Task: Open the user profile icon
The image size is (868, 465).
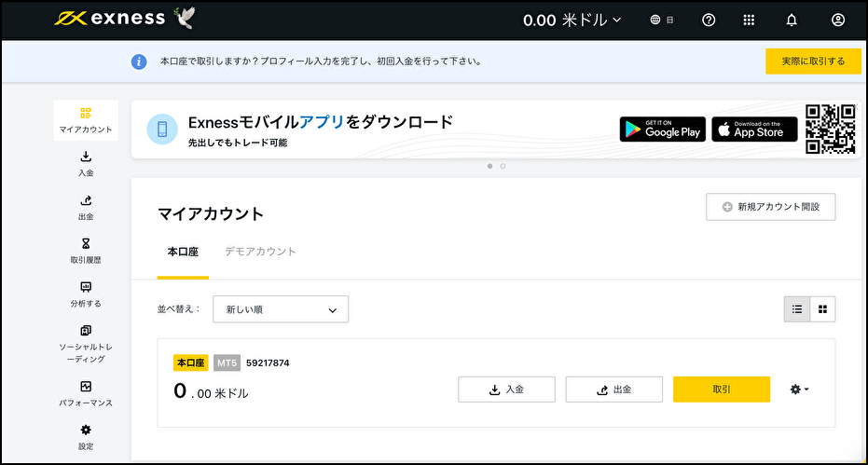Action: 838,20
